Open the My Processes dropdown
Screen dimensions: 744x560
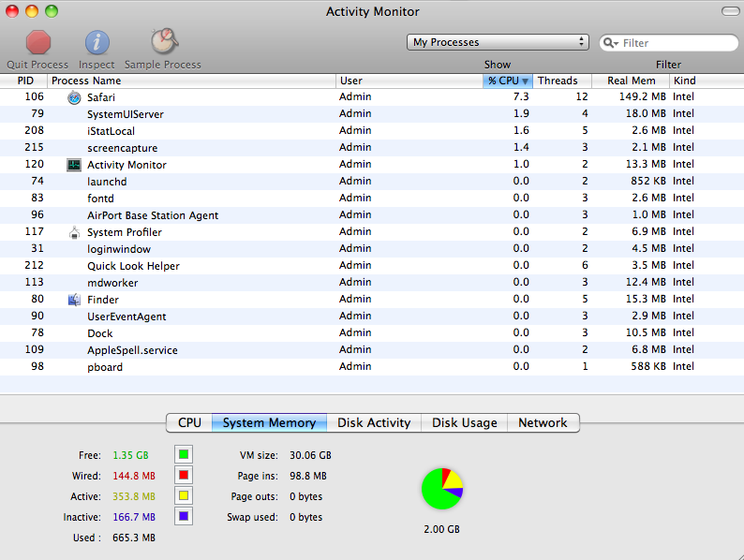coord(498,42)
